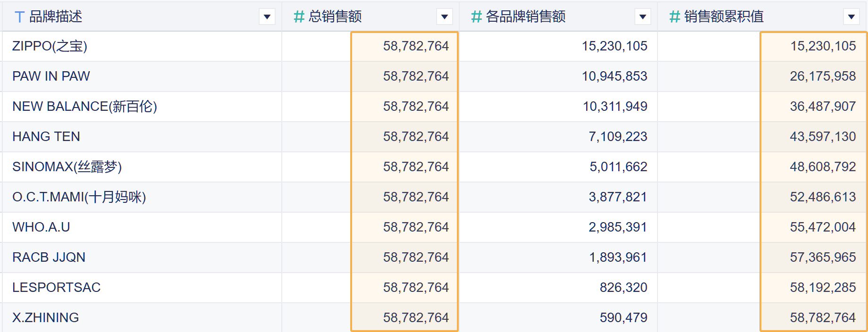Select the cumulative value 26,175,958
Screen dimensions: 868x332
coord(823,76)
